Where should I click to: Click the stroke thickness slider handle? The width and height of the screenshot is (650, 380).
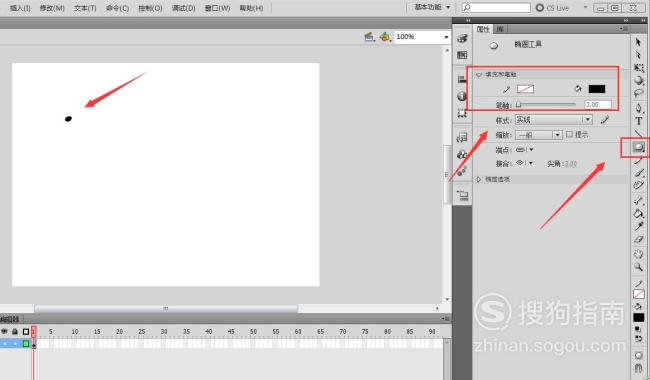(519, 104)
